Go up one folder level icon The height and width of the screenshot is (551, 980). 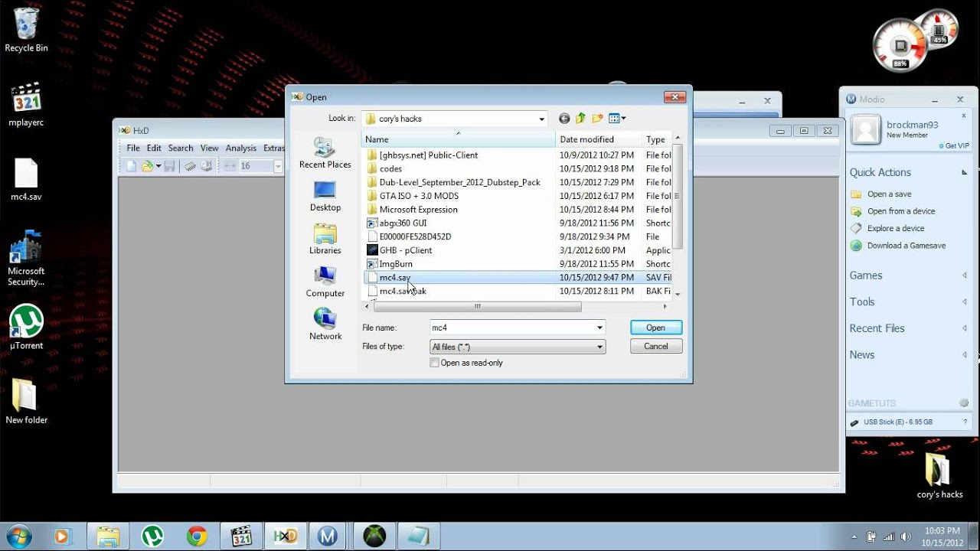pyautogui.click(x=580, y=119)
